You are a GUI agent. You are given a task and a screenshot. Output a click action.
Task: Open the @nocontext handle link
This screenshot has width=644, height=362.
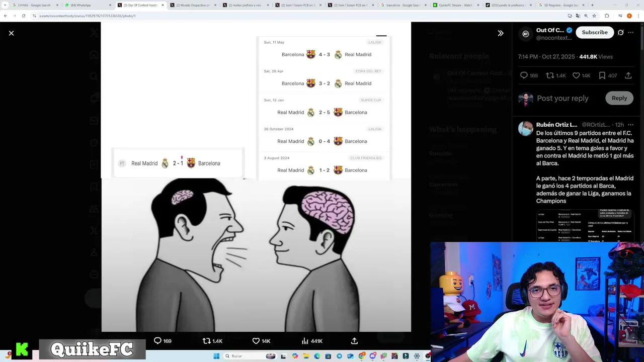(x=553, y=38)
